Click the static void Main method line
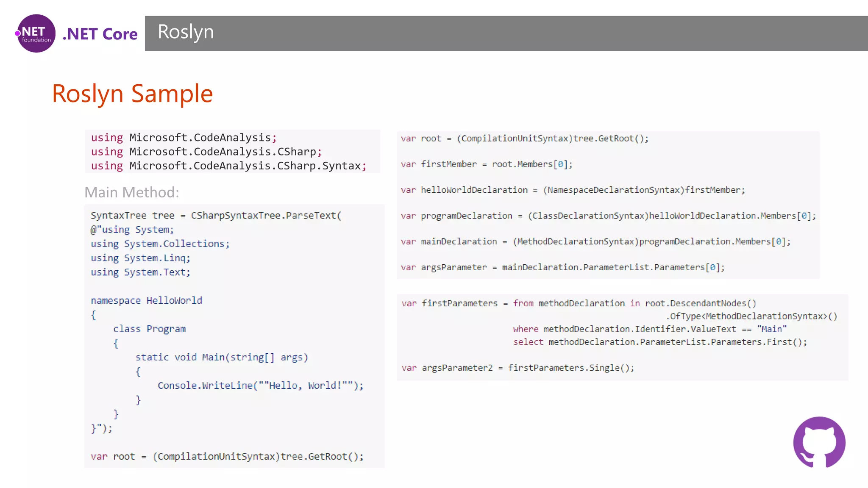 point(221,357)
